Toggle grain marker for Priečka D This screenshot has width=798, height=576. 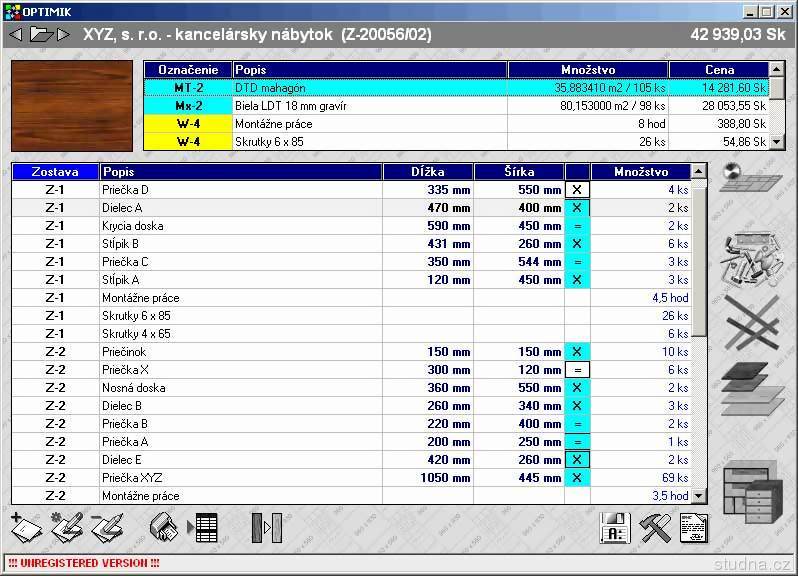577,190
